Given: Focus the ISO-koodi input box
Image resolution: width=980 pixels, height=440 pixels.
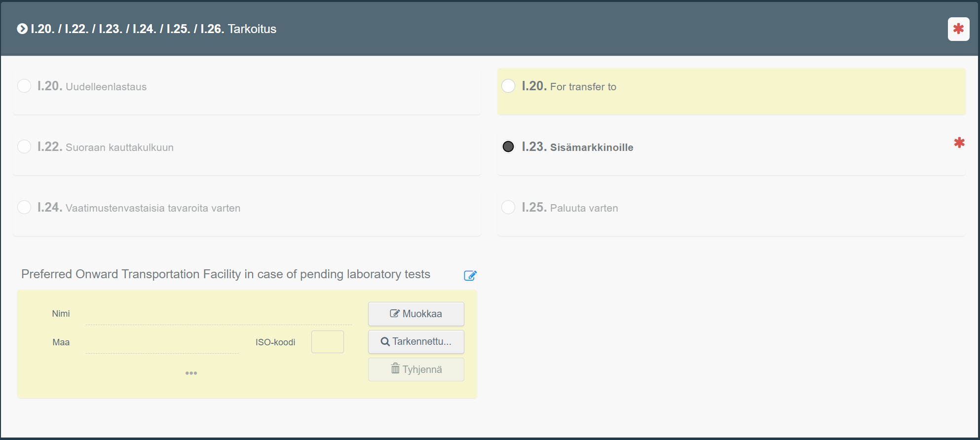Looking at the screenshot, I should click(x=327, y=342).
